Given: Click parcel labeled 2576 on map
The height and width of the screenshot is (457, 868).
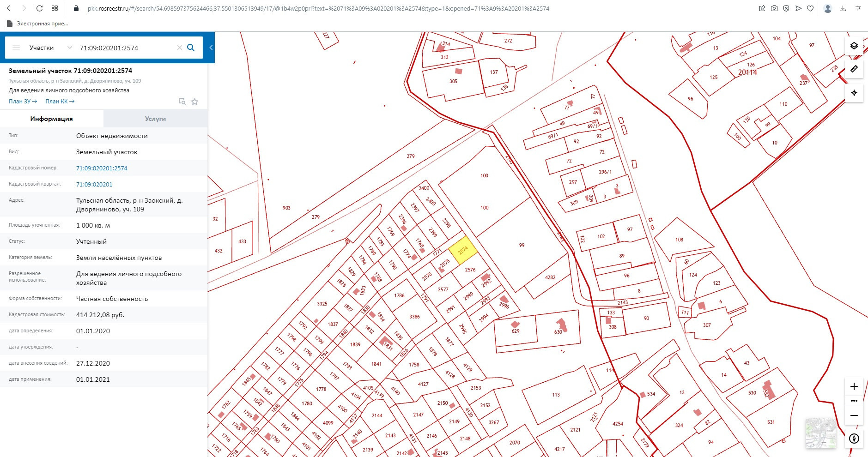Looking at the screenshot, I should coord(470,270).
